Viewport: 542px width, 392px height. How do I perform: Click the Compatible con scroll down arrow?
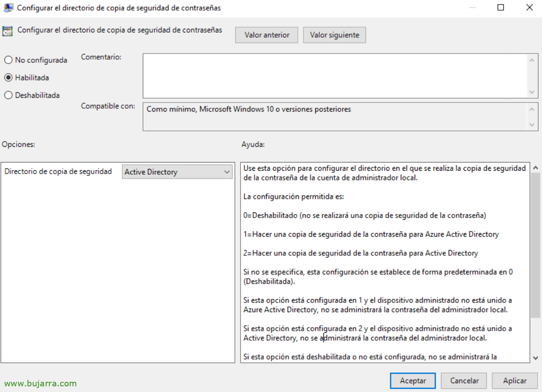click(532, 125)
